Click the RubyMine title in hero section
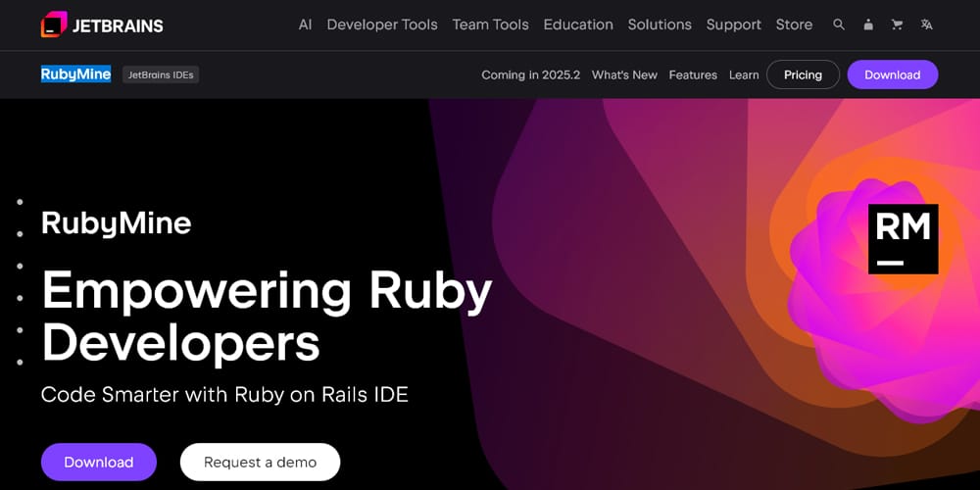The image size is (980, 490). [x=117, y=223]
